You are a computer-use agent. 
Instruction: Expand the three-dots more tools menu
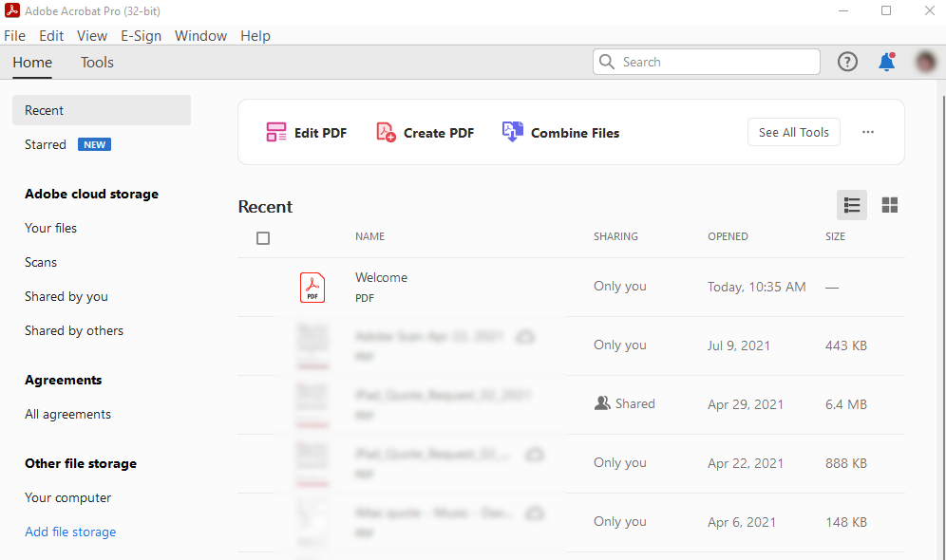tap(868, 133)
